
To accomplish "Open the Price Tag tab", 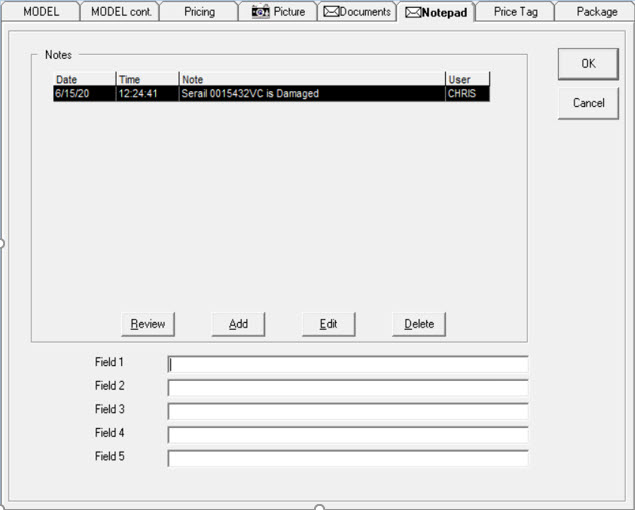I will tap(515, 11).
